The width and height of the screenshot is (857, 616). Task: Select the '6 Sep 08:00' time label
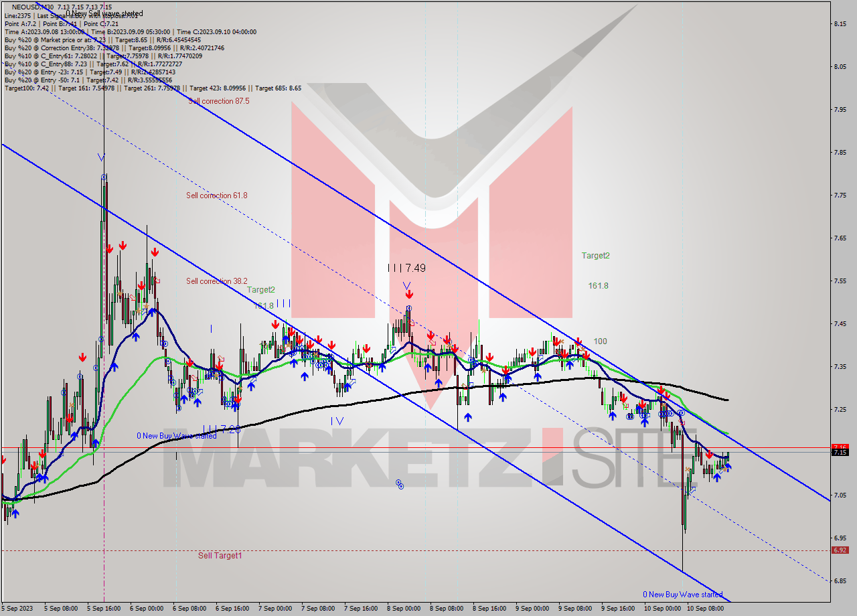[x=189, y=609]
